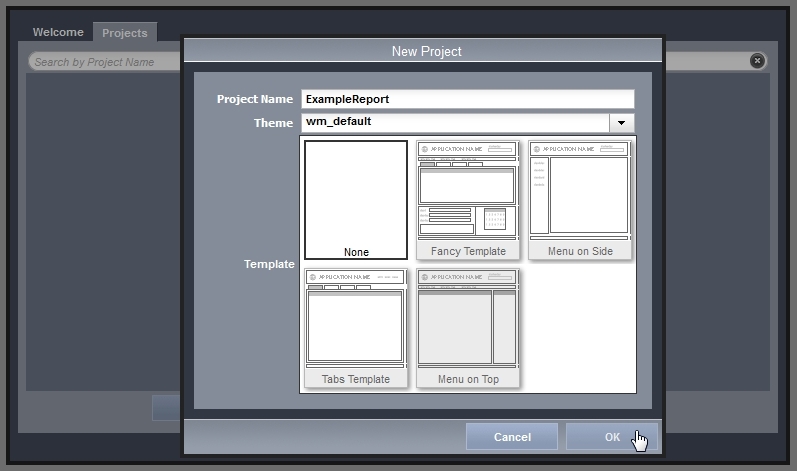The height and width of the screenshot is (471, 797).
Task: Click the New Project dialog title bar
Action: [x=426, y=51]
